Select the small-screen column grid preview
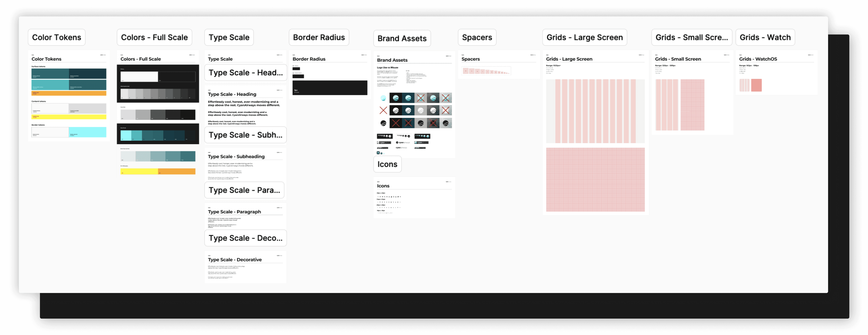The height and width of the screenshot is (335, 868). point(667,105)
